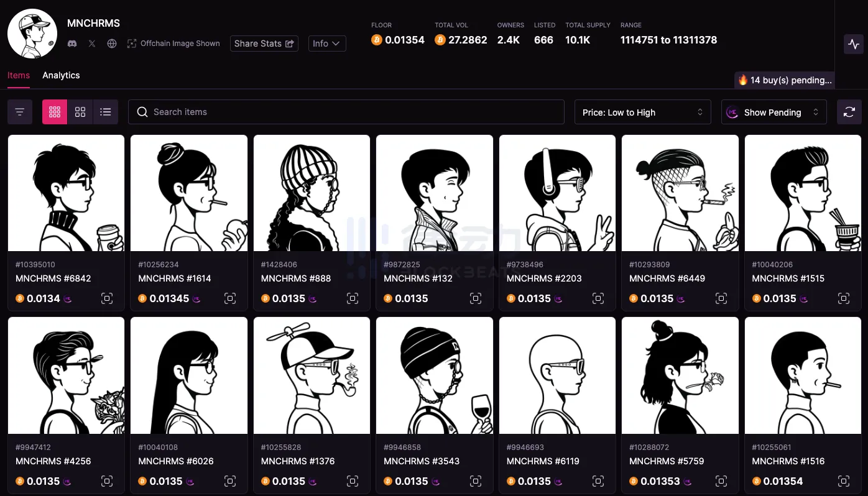Switch to list view
Viewport: 868px width, 496px height.
coord(106,112)
